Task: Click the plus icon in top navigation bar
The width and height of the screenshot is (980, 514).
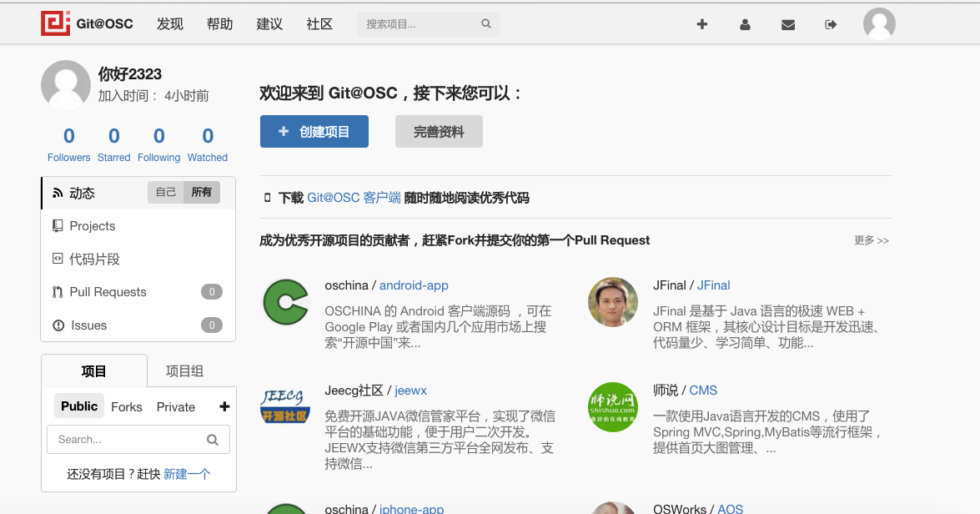Action: (702, 24)
